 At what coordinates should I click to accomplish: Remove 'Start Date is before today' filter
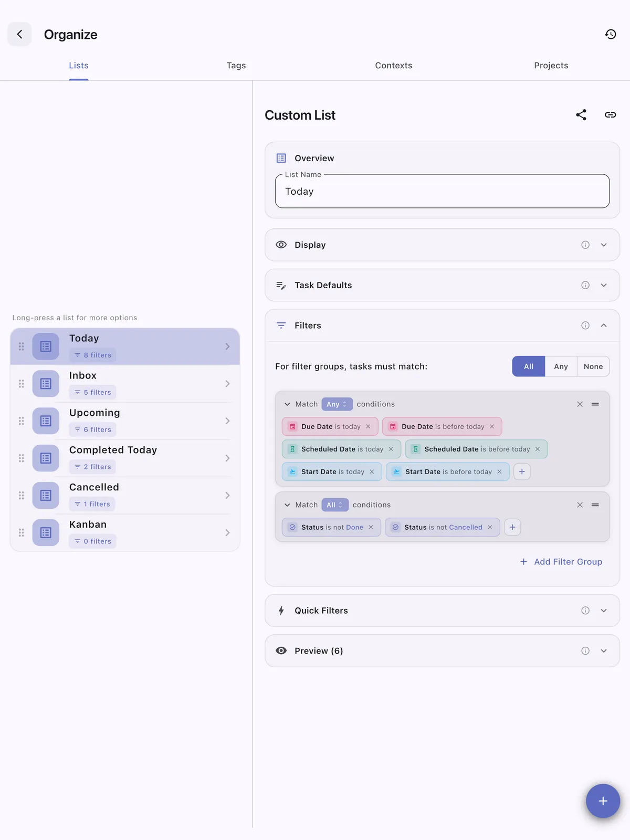[499, 472]
